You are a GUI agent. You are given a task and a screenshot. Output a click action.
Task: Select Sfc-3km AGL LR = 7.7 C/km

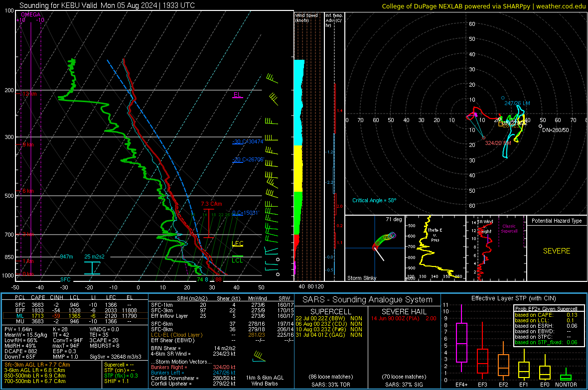pyautogui.click(x=37, y=365)
